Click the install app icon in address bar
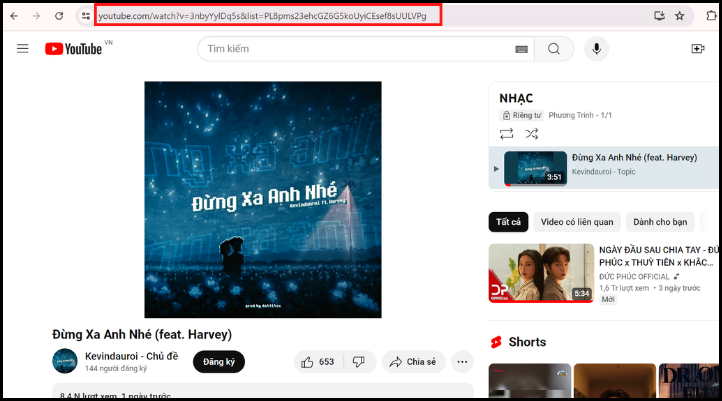The height and width of the screenshot is (401, 722). point(659,16)
